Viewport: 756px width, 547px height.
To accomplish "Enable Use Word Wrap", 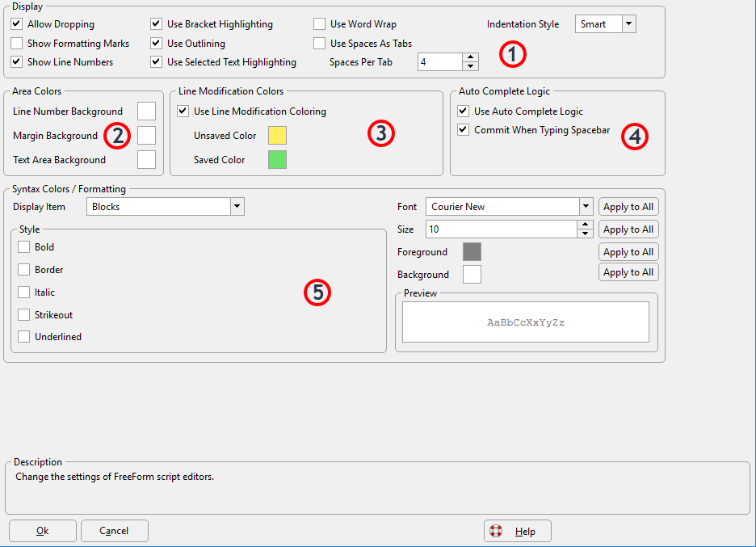I will coord(319,23).
